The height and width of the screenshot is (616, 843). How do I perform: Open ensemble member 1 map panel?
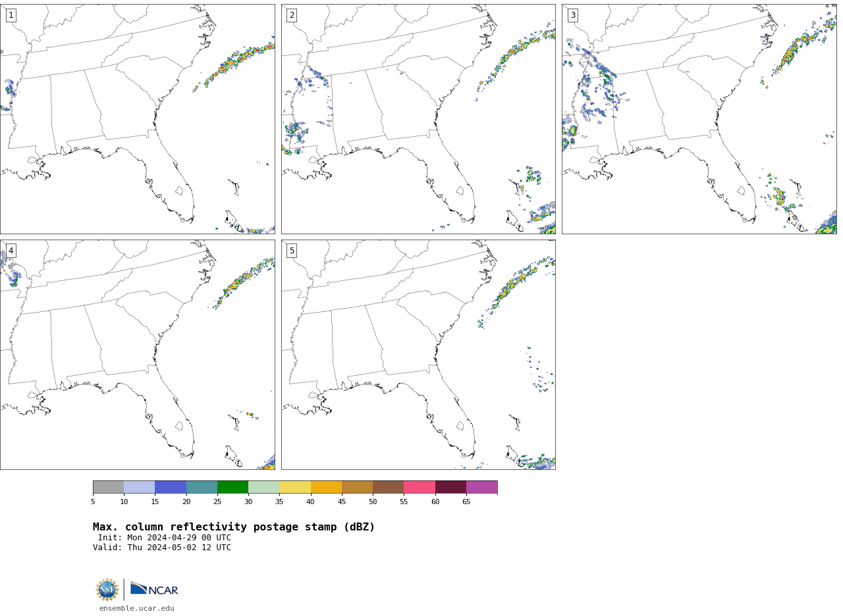click(138, 119)
